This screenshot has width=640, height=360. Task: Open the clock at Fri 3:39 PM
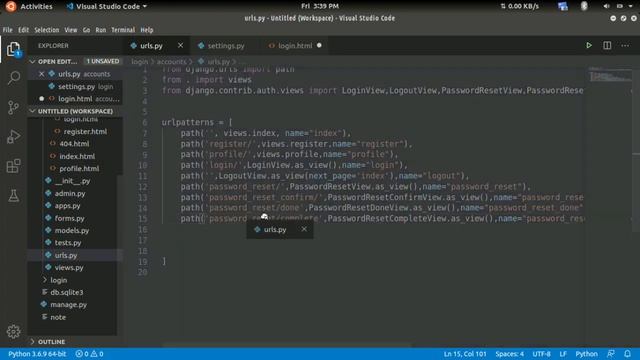pyautogui.click(x=320, y=6)
